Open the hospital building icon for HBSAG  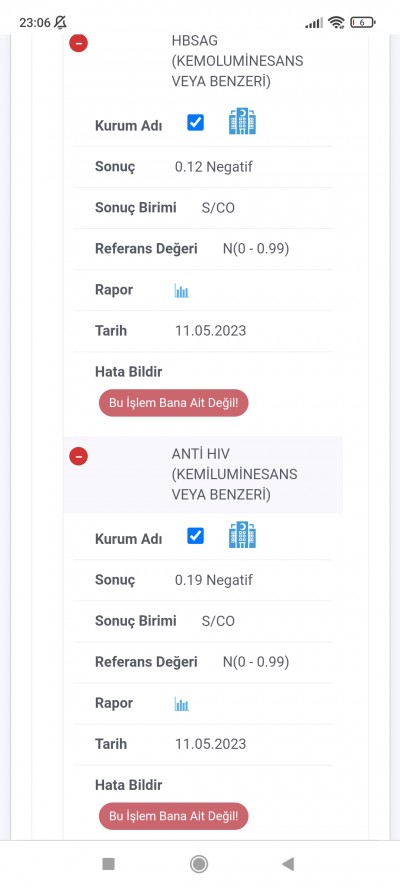242,122
